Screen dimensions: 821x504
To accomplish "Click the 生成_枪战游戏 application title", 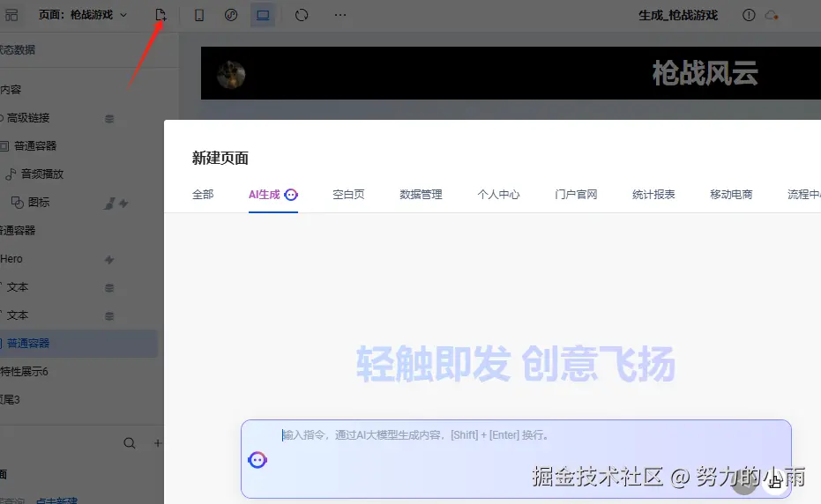I will coord(677,15).
